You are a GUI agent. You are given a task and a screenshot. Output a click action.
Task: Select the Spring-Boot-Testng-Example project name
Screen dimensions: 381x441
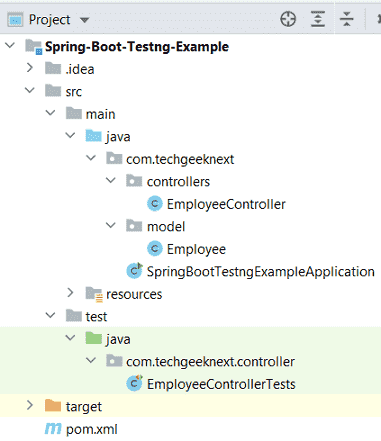(x=137, y=47)
